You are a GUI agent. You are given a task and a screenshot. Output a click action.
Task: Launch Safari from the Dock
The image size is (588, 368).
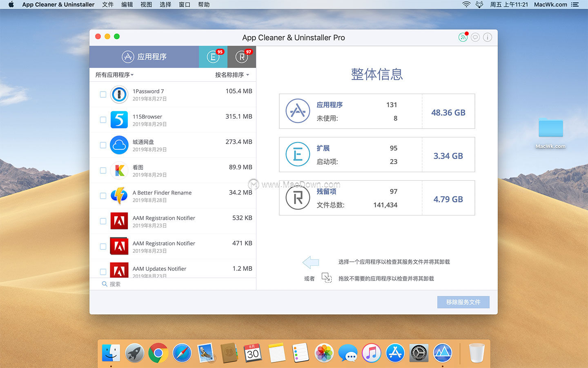pos(182,353)
